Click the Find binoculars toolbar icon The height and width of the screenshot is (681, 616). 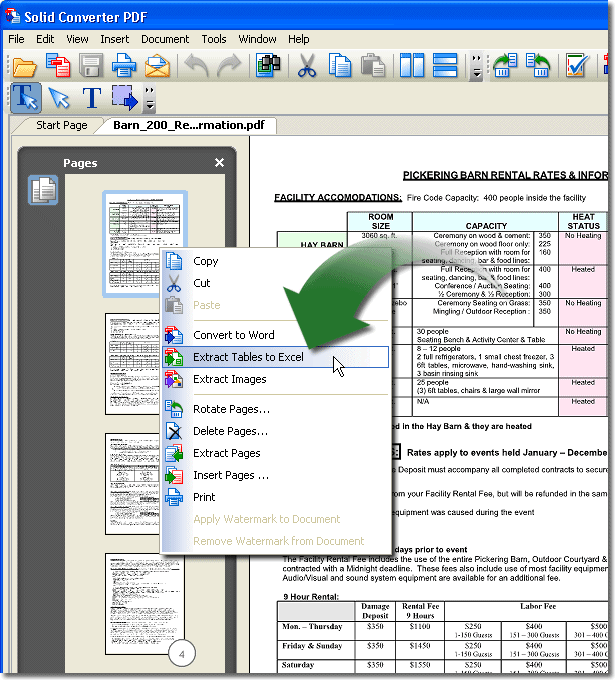click(x=268, y=66)
